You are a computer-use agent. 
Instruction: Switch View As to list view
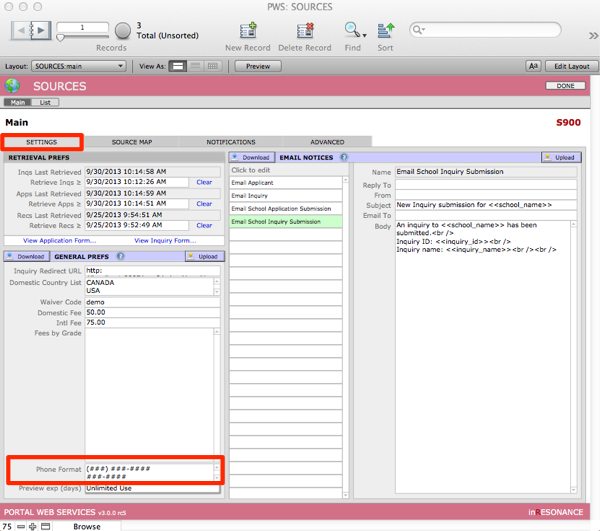[194, 66]
